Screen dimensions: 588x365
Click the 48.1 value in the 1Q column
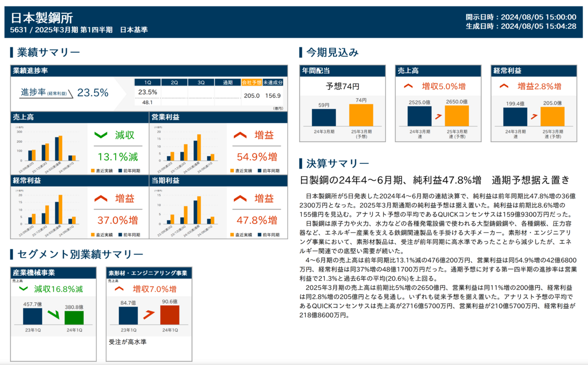coord(147,102)
